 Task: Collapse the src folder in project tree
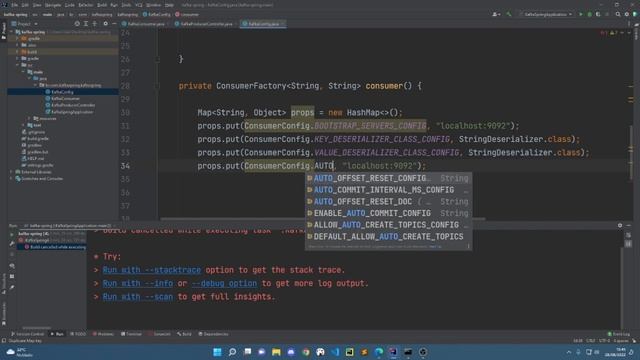tap(17, 65)
